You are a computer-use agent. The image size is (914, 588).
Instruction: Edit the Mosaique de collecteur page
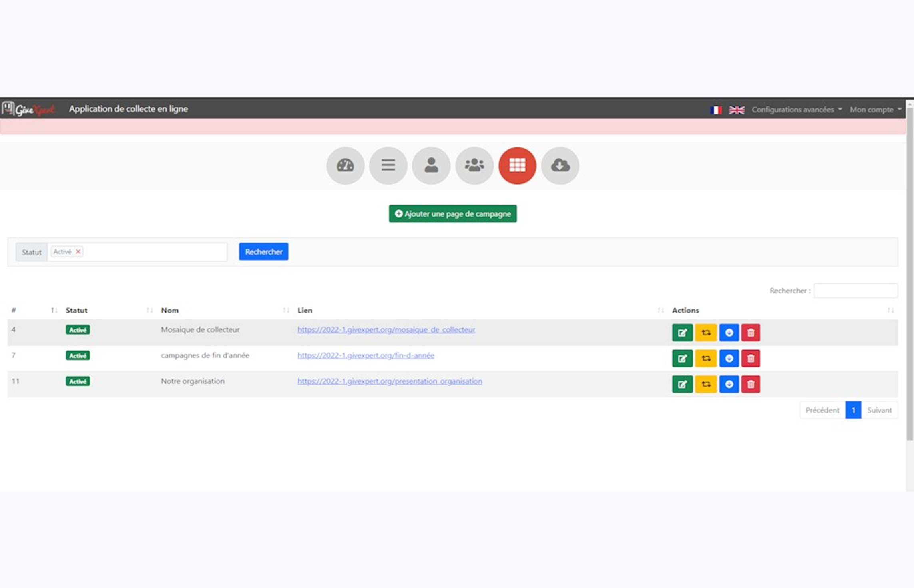[x=682, y=333]
